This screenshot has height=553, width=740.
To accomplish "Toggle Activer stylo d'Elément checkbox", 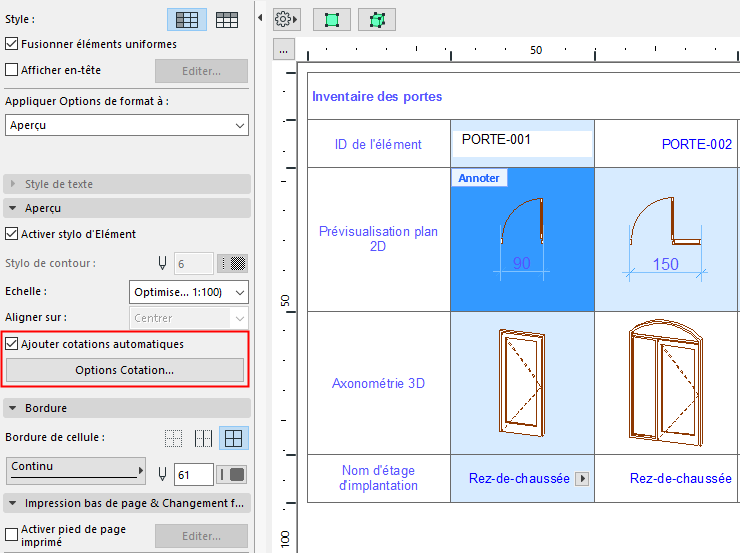I will pyautogui.click(x=11, y=234).
